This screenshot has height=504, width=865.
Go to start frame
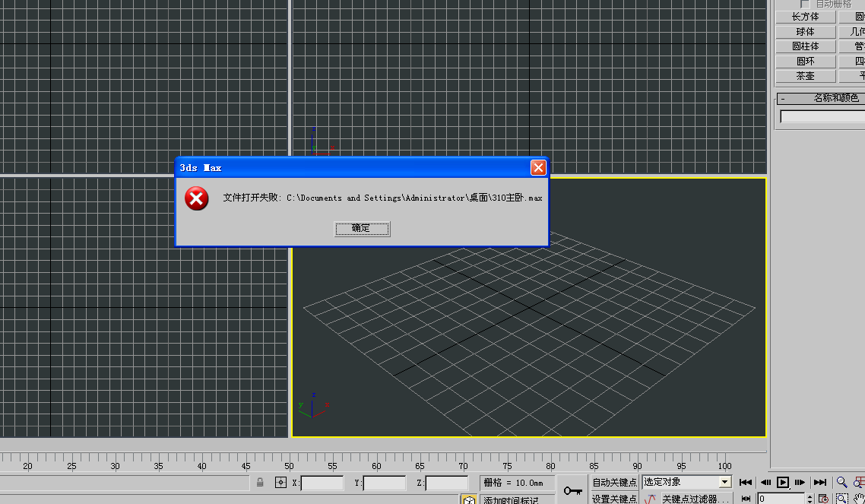(746, 483)
